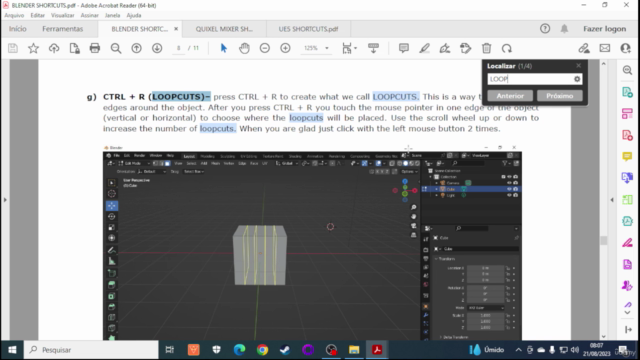
Task: Click the Próximo button
Action: [560, 96]
